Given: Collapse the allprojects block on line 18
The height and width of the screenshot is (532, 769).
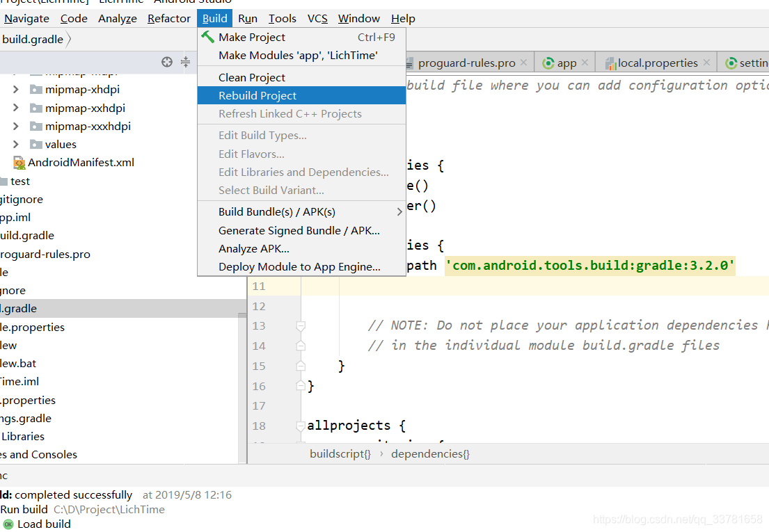Looking at the screenshot, I should tap(301, 426).
